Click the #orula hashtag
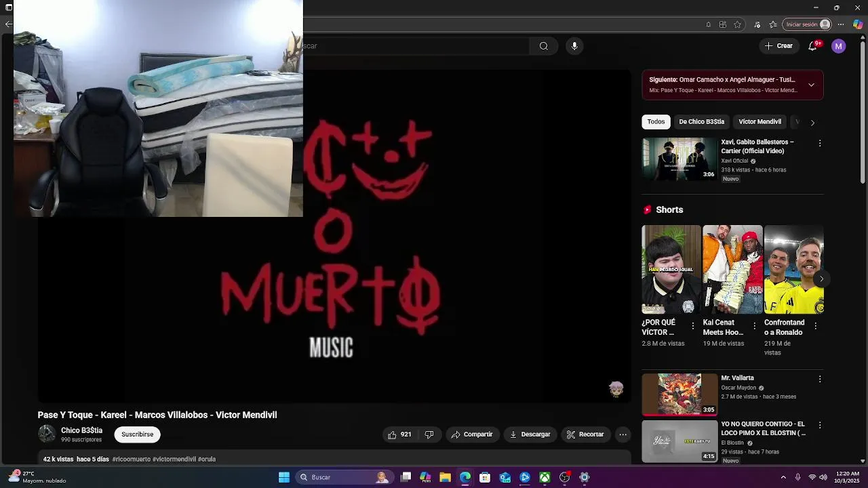868x488 pixels. click(x=207, y=460)
